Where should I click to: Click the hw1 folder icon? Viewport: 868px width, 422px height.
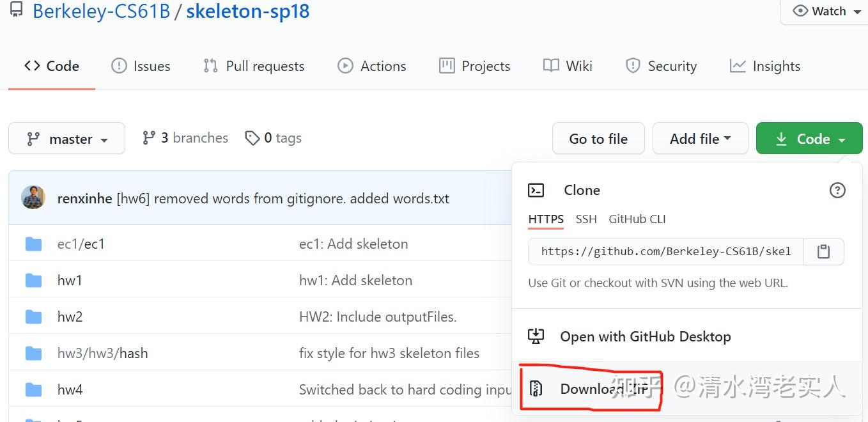[x=33, y=281]
